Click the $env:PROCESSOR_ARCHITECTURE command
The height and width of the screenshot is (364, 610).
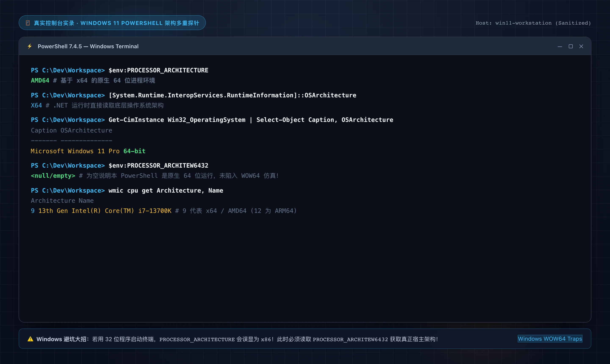pyautogui.click(x=158, y=70)
